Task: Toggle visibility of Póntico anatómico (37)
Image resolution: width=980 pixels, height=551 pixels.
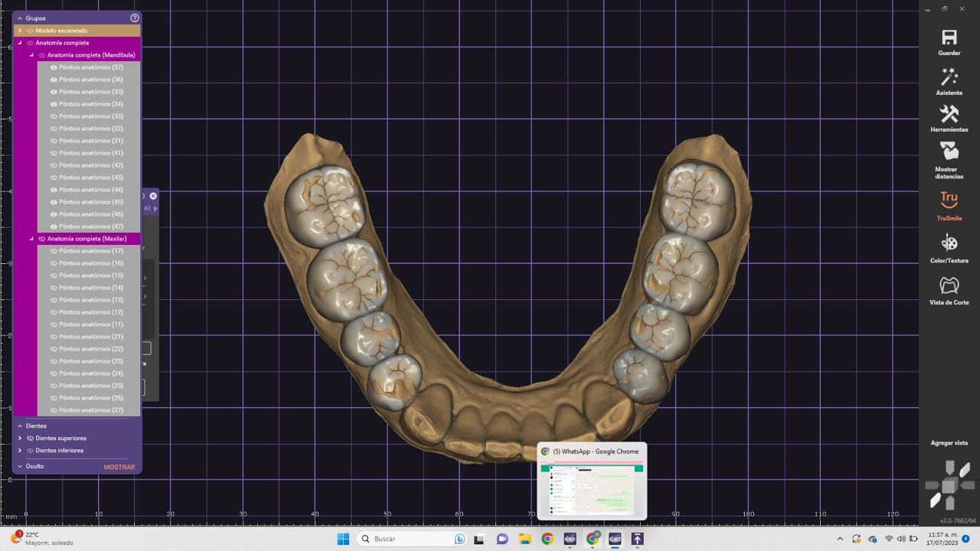Action: pyautogui.click(x=54, y=67)
